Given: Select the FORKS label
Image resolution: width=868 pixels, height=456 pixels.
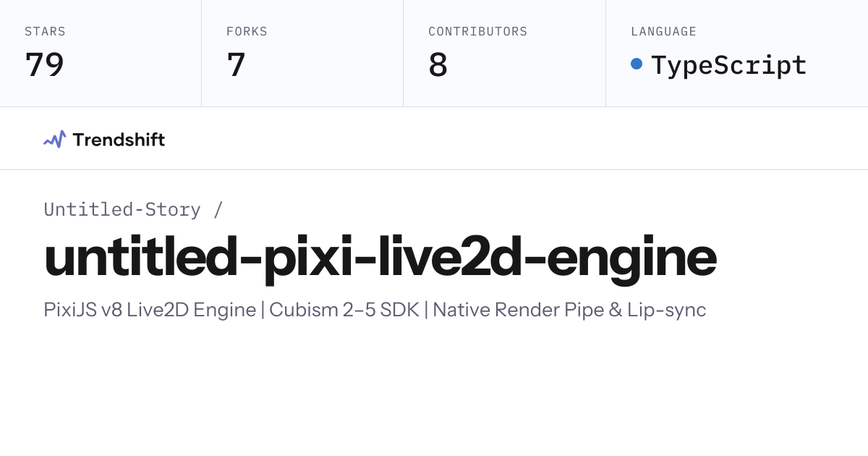Looking at the screenshot, I should point(247,32).
